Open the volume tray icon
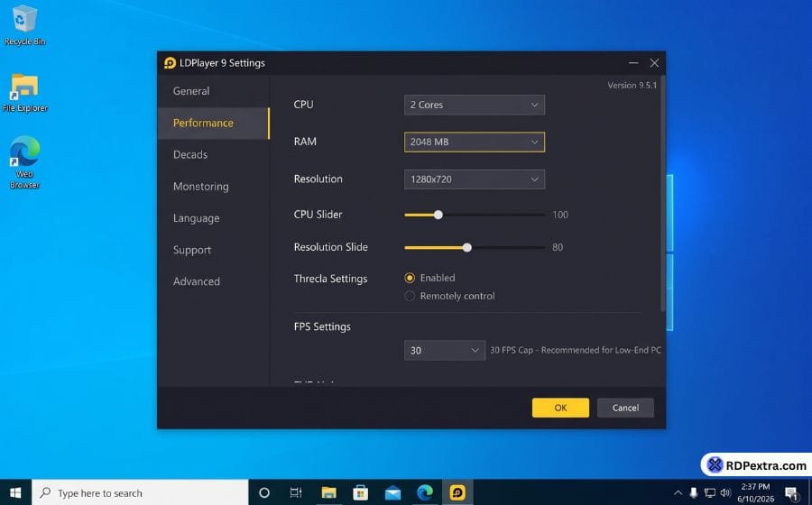This screenshot has height=505, width=812. [725, 492]
